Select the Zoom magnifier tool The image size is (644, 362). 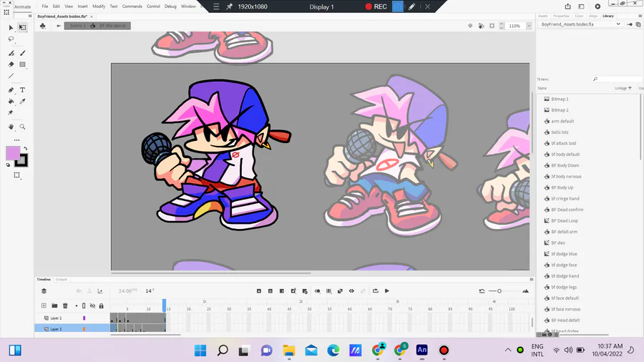click(x=23, y=127)
